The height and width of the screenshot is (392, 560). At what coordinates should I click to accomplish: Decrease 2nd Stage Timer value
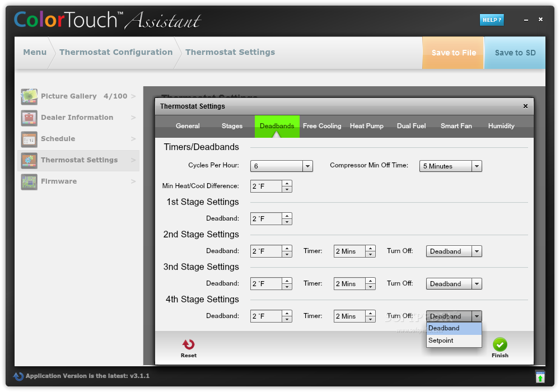point(370,254)
